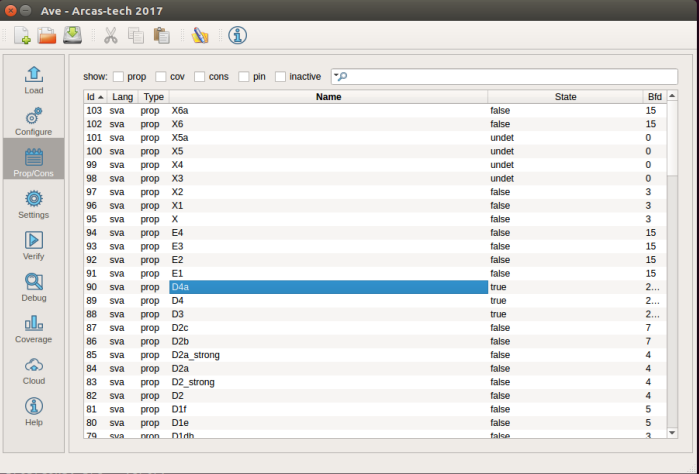This screenshot has width=699, height=474.
Task: Toggle the inactive show checkbox
Action: click(x=280, y=77)
